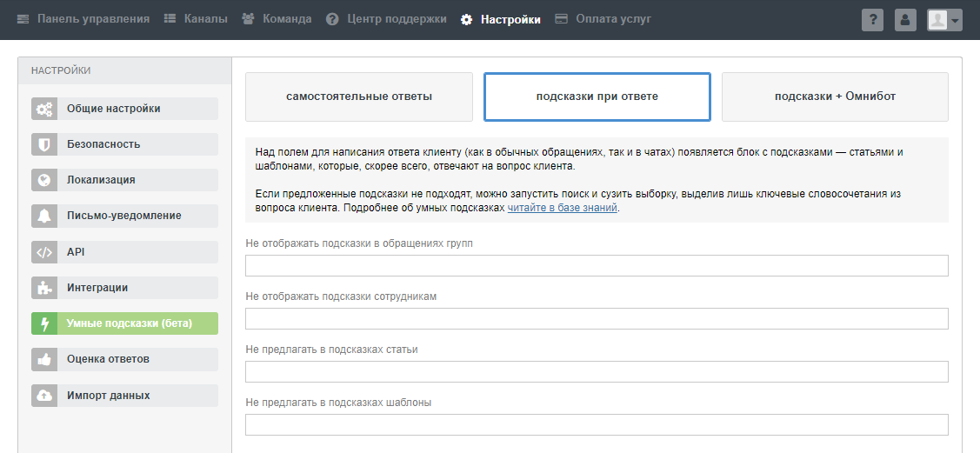980x453 pixels.
Task: Focus the Не отображать подсказки в обращениях групп field
Action: [x=597, y=265]
